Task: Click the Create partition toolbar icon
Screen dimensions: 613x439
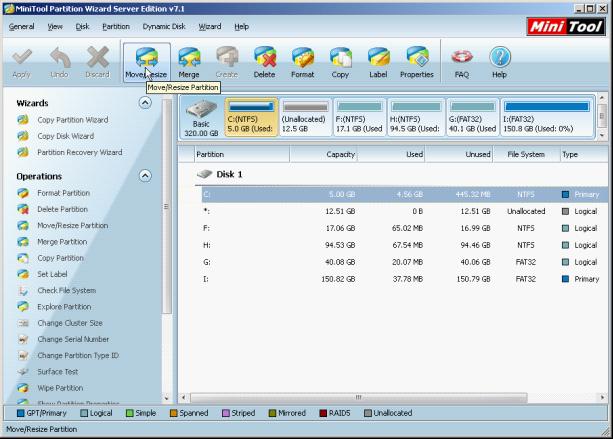Action: [227, 63]
